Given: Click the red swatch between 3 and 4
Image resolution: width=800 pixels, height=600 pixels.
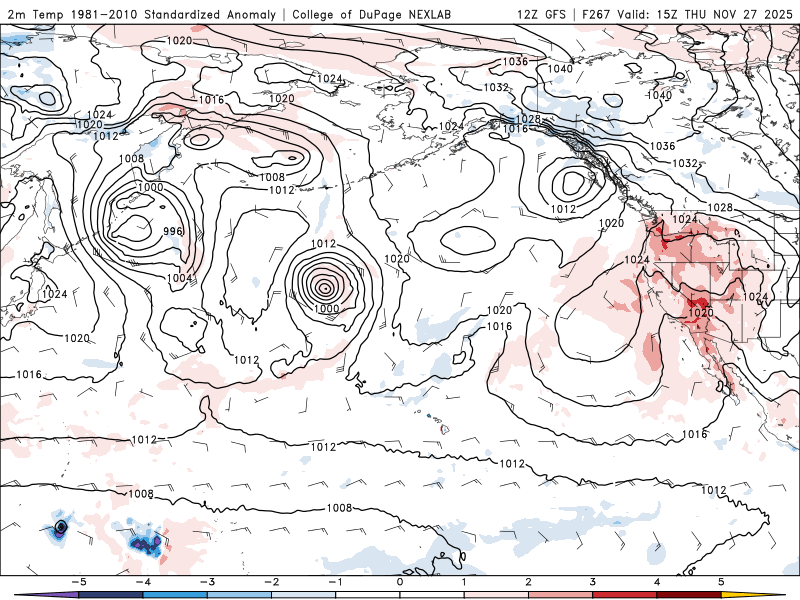Looking at the screenshot, I should [x=624, y=595].
